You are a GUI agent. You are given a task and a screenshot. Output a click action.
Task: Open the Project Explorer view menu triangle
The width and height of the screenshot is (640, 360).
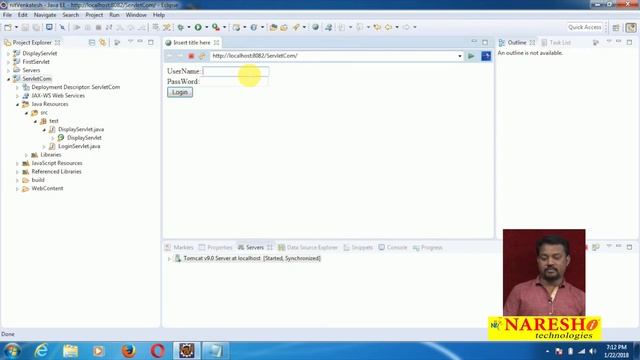130,42
